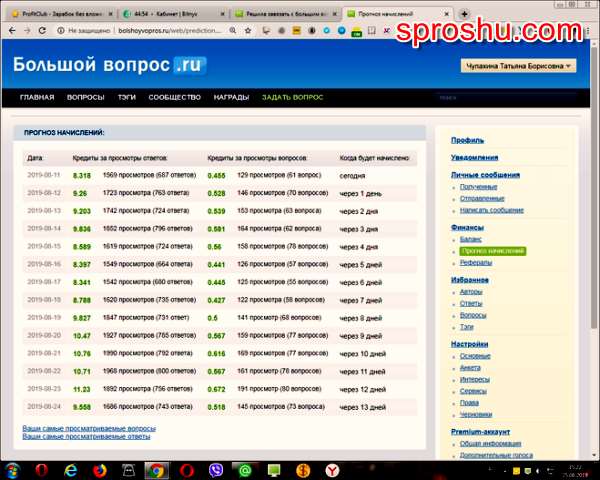This screenshot has height=480, width=600.
Task: Click ЗАДАТЬ ВОПРОС menu item
Action: 292,97
